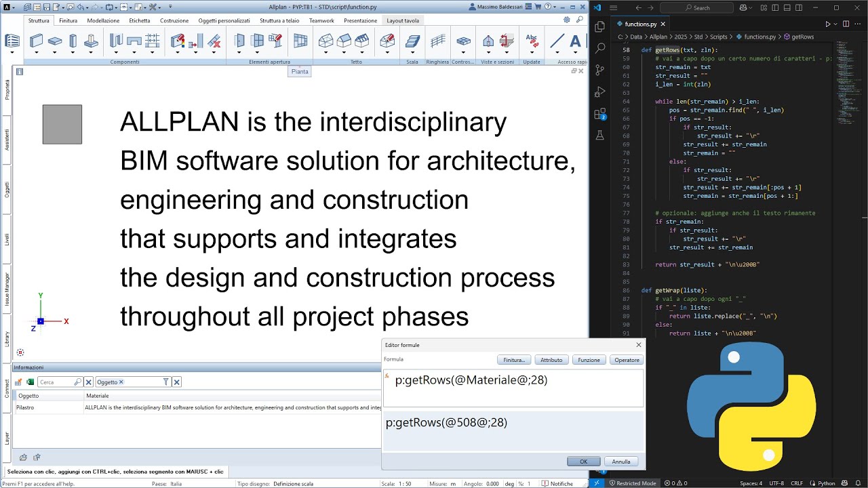The height and width of the screenshot is (488, 868).
Task: Expand the Update Abc dropdown arrow
Action: [x=532, y=52]
